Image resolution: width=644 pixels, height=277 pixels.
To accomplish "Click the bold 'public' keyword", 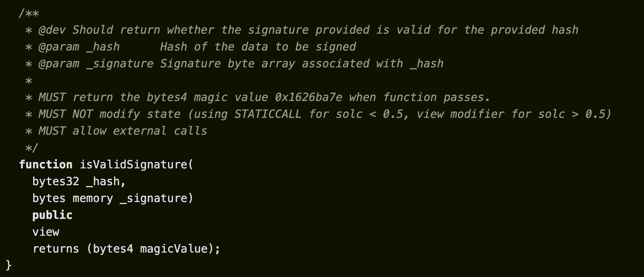I will click(52, 215).
